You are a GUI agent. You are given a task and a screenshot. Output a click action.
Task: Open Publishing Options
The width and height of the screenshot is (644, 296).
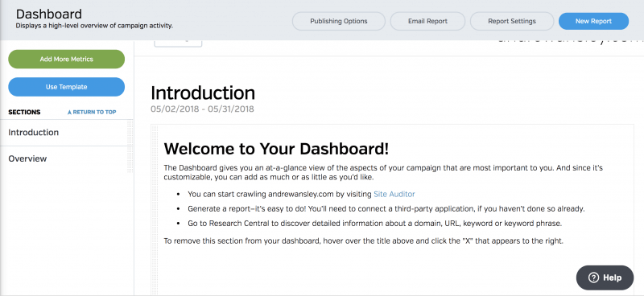tap(338, 21)
